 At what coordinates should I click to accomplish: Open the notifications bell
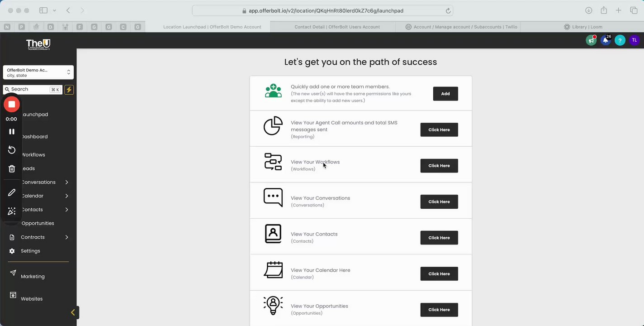tap(605, 40)
